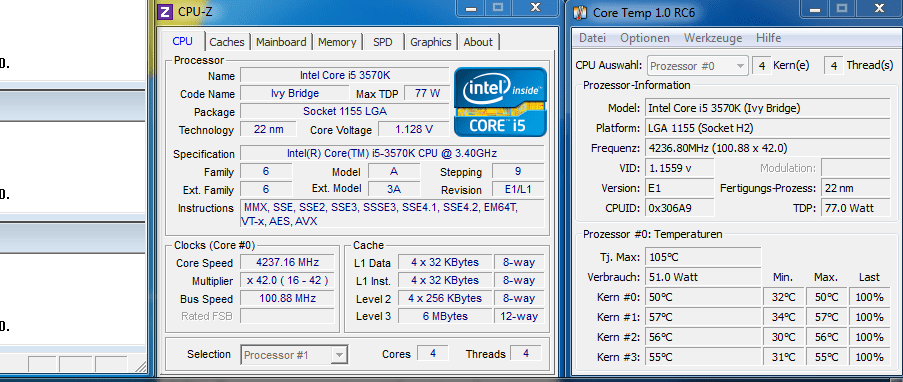
Task: Click the Package value Socket 1155 LGA
Action: [x=344, y=111]
